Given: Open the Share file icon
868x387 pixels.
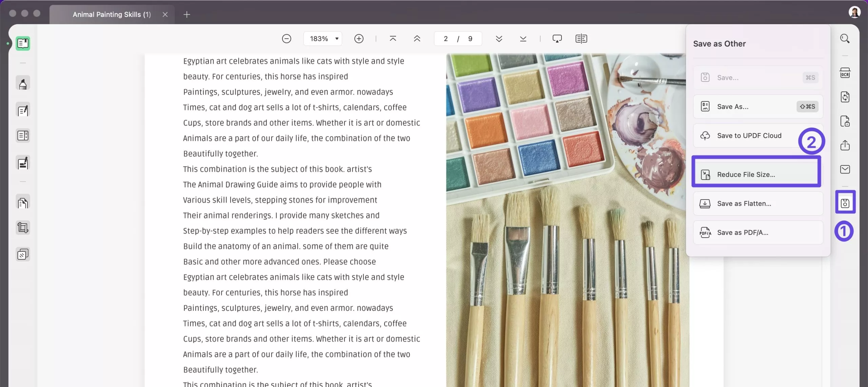Looking at the screenshot, I should [x=845, y=145].
